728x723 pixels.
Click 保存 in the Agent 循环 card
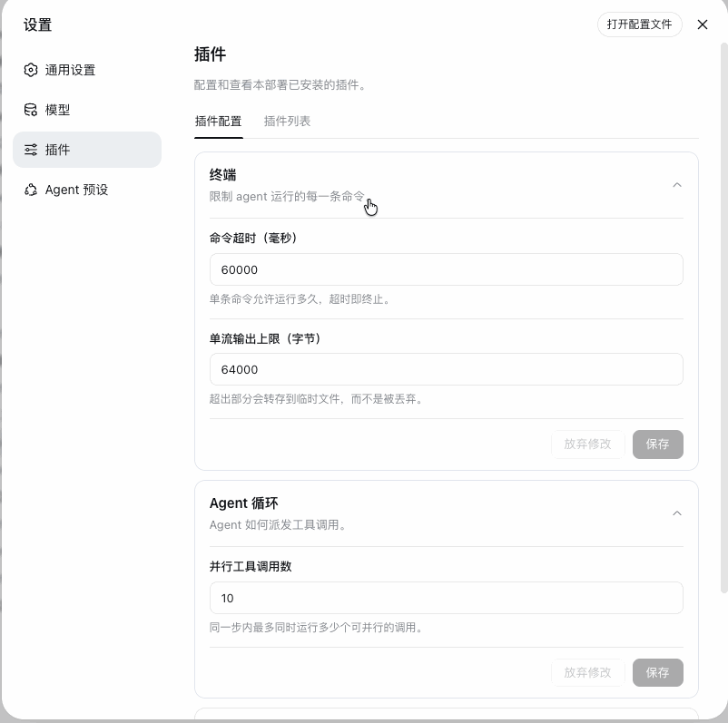657,672
